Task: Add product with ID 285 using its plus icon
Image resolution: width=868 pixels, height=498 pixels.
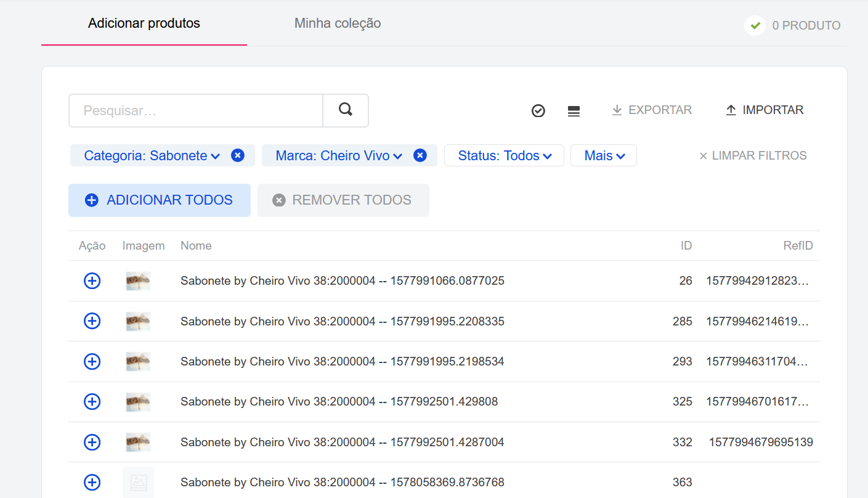Action: pos(92,320)
